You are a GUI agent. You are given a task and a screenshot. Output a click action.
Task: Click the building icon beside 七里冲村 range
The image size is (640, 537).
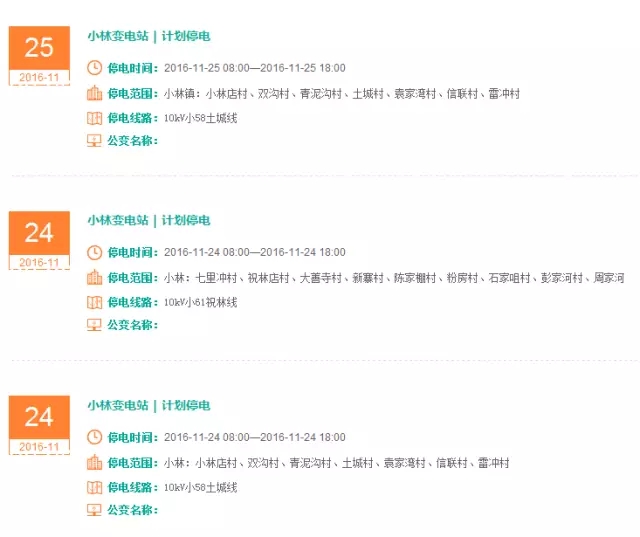[94, 277]
